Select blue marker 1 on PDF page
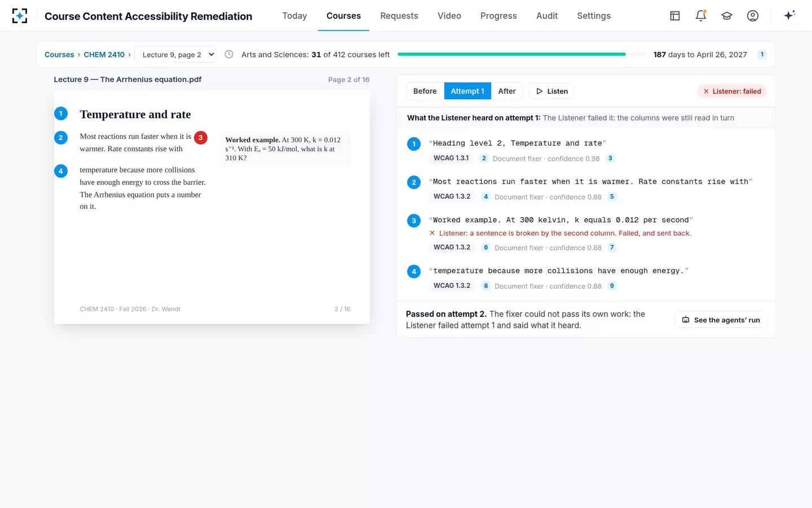Screen dimensions: 812x508 point(61,113)
